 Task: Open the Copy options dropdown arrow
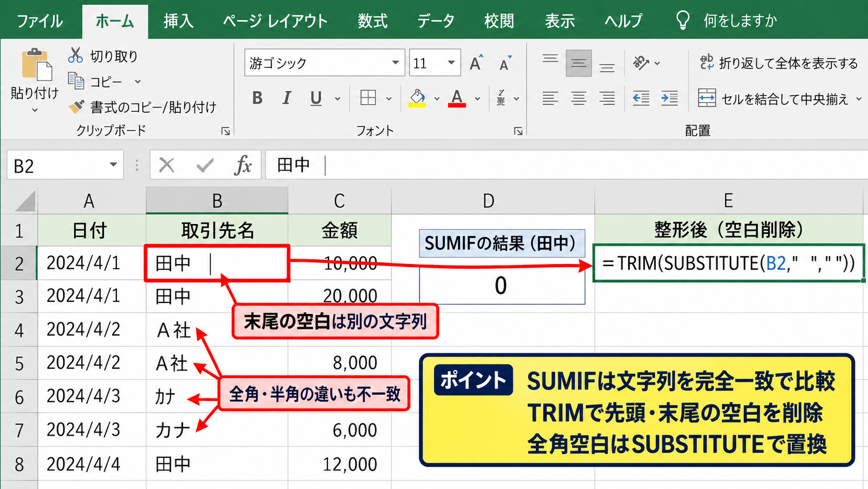click(138, 82)
